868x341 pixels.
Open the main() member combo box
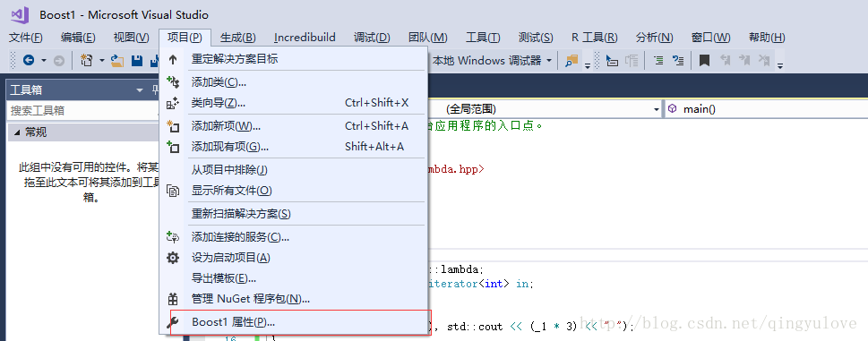(766, 109)
